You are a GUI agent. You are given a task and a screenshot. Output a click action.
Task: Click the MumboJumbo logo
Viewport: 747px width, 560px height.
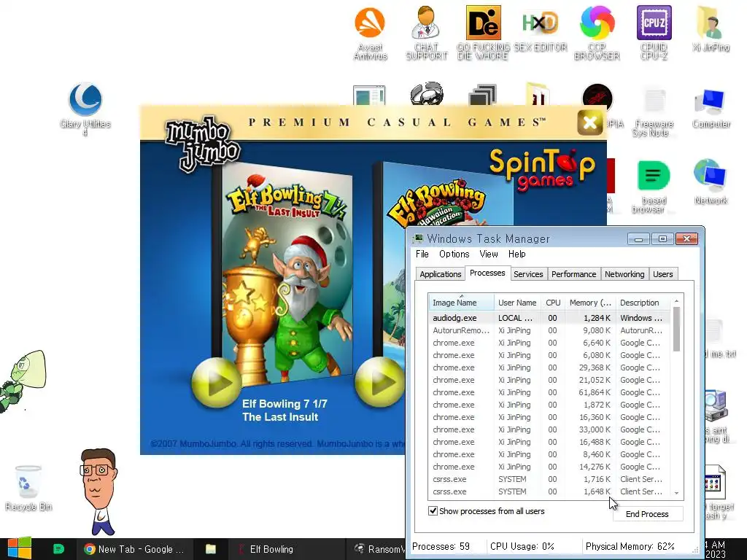203,144
